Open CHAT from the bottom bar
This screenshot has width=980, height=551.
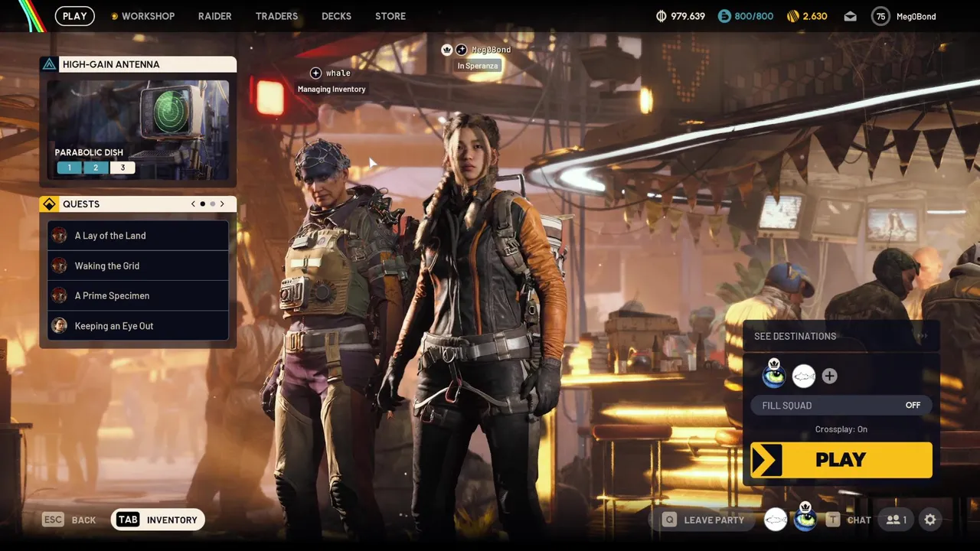click(858, 520)
